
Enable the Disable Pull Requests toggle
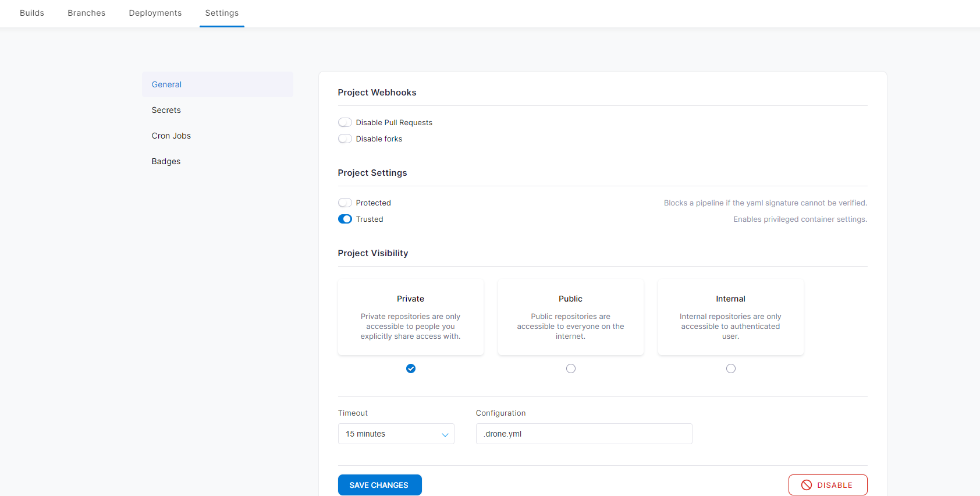coord(345,122)
